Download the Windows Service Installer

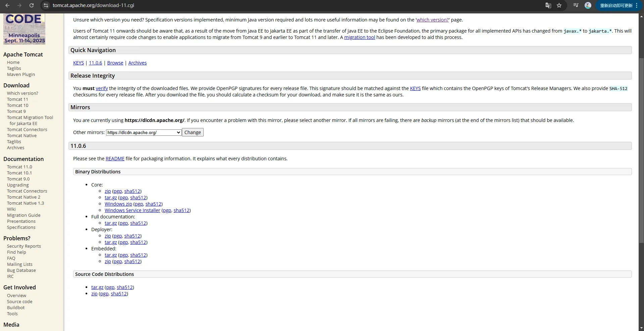[x=132, y=210]
